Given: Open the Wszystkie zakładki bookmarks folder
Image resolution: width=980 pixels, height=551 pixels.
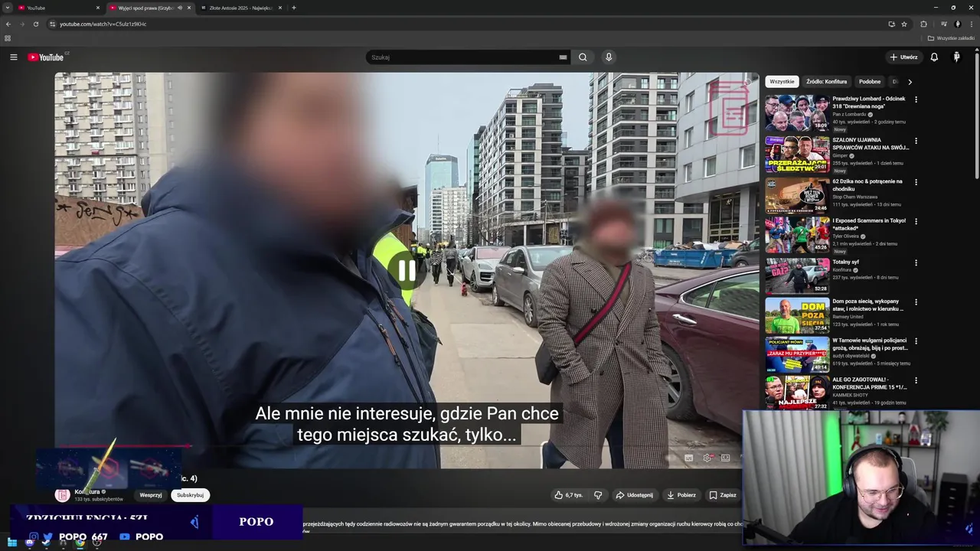Looking at the screenshot, I should [x=952, y=37].
